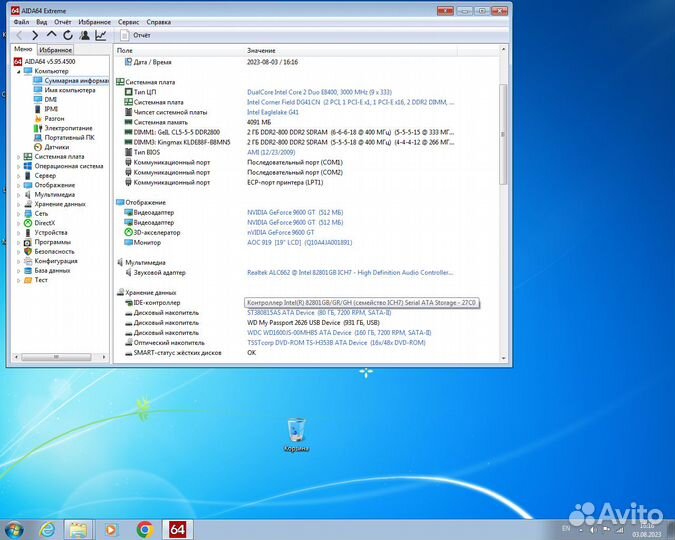Click the Портативный ПК laptop icon

38,137
